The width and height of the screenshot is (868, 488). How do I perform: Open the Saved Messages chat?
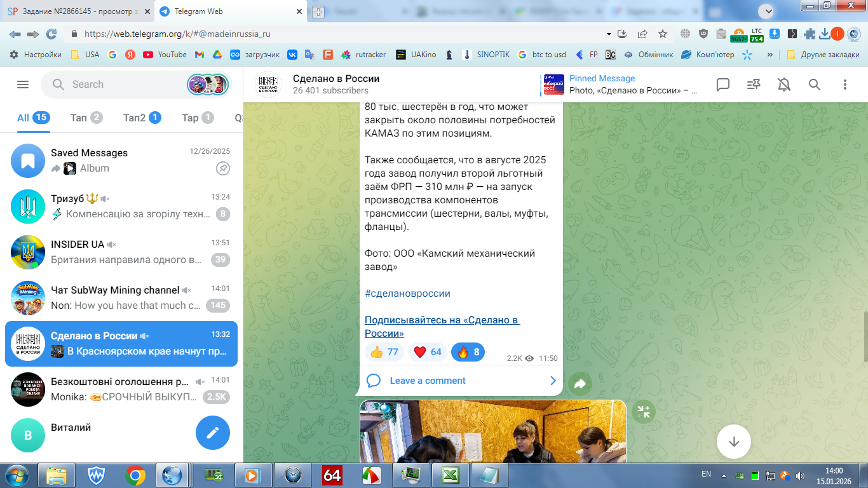121,161
